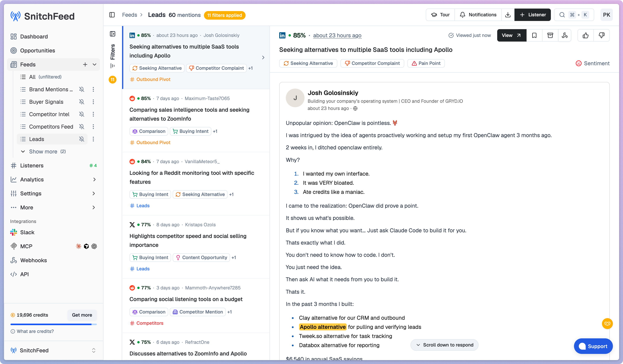Open options menu for Leads feed
The image size is (623, 364).
pos(93,139)
